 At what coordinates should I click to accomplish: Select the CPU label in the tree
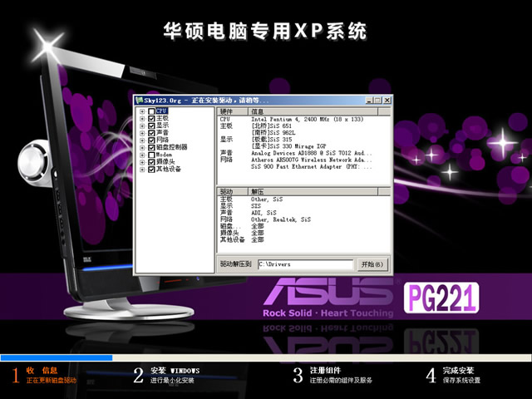pos(162,111)
